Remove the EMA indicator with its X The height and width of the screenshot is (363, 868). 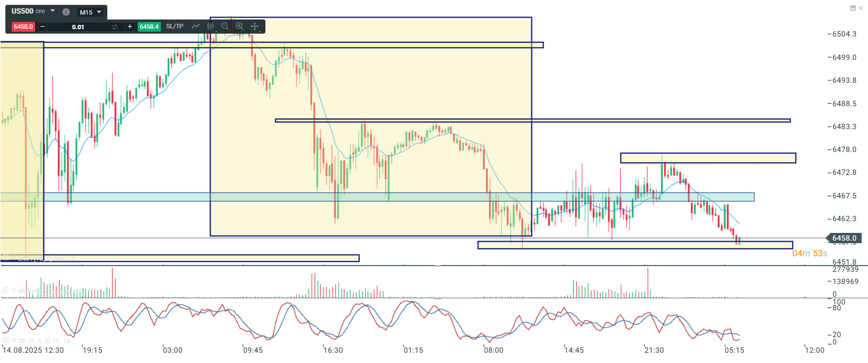(x=13, y=258)
